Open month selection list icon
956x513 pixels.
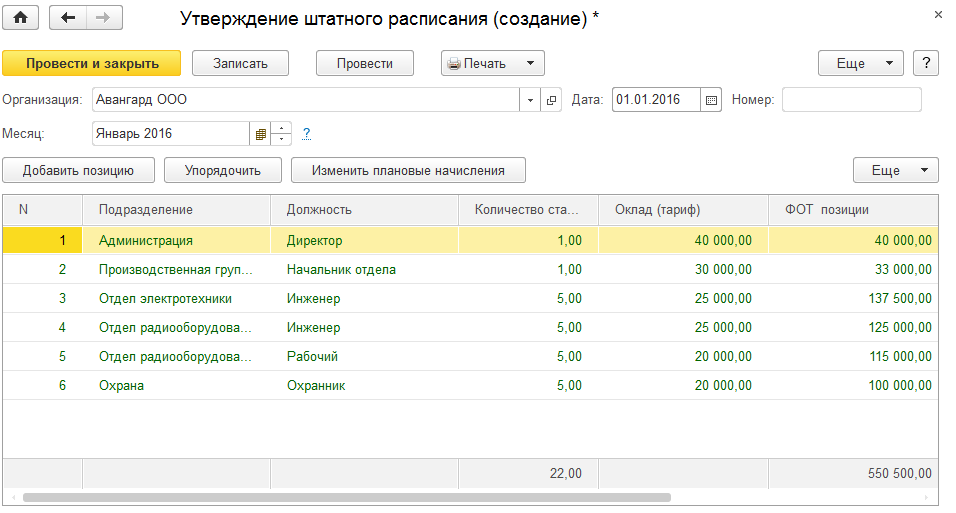pyautogui.click(x=261, y=133)
